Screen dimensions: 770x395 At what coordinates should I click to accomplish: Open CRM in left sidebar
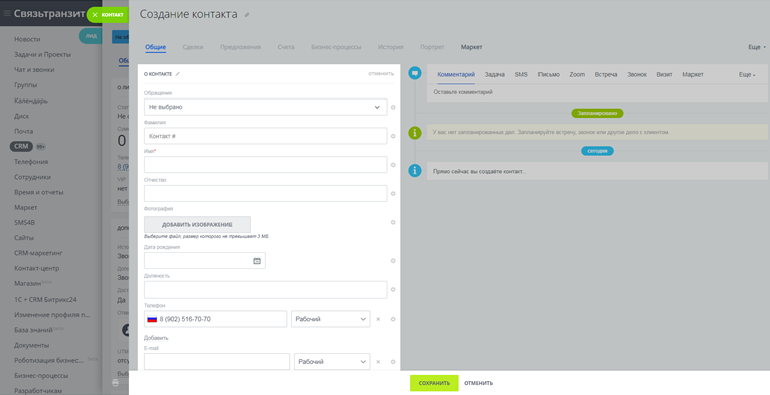click(x=21, y=146)
